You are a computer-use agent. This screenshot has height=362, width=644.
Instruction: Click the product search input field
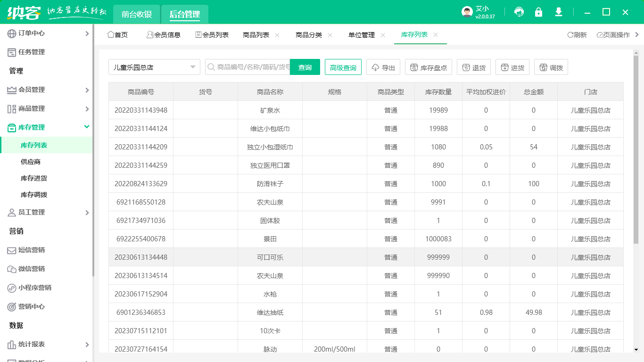click(255, 67)
